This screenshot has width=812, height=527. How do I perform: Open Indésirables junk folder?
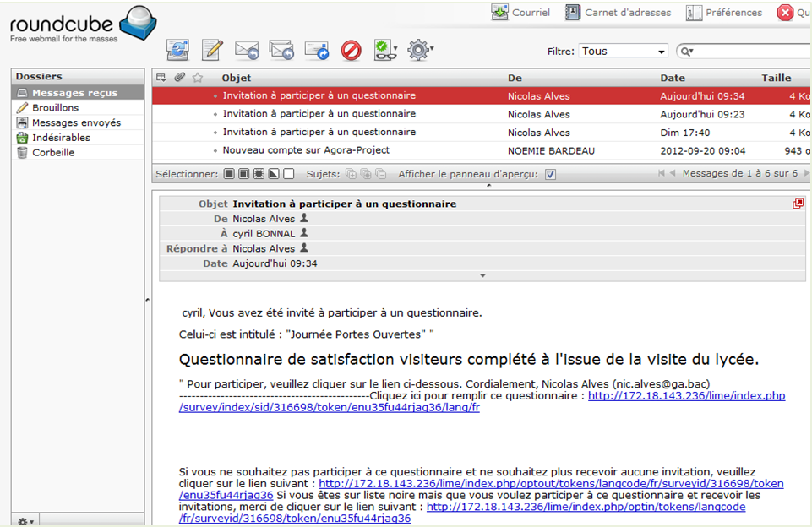point(78,138)
